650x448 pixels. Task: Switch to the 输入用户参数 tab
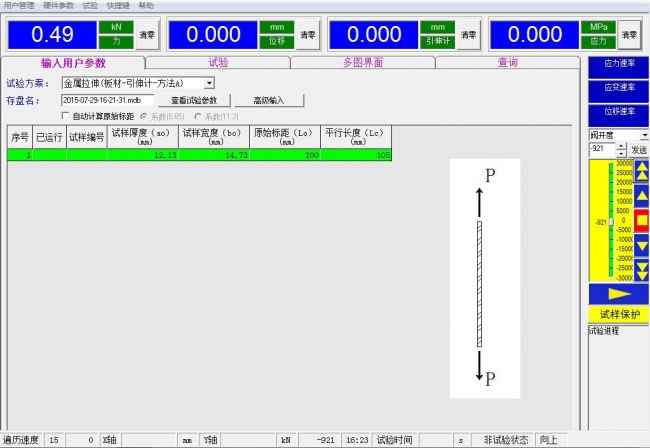click(73, 63)
